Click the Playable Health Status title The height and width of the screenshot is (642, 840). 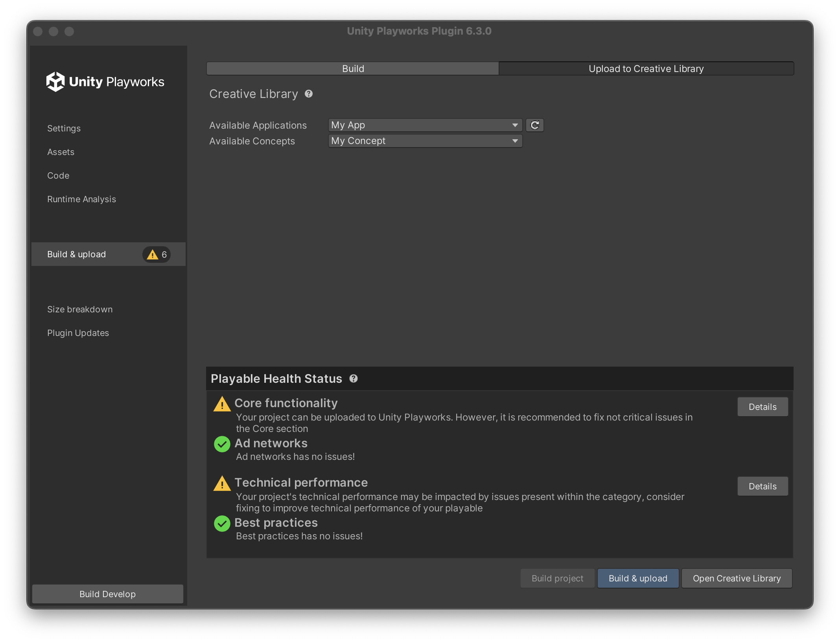[276, 378]
